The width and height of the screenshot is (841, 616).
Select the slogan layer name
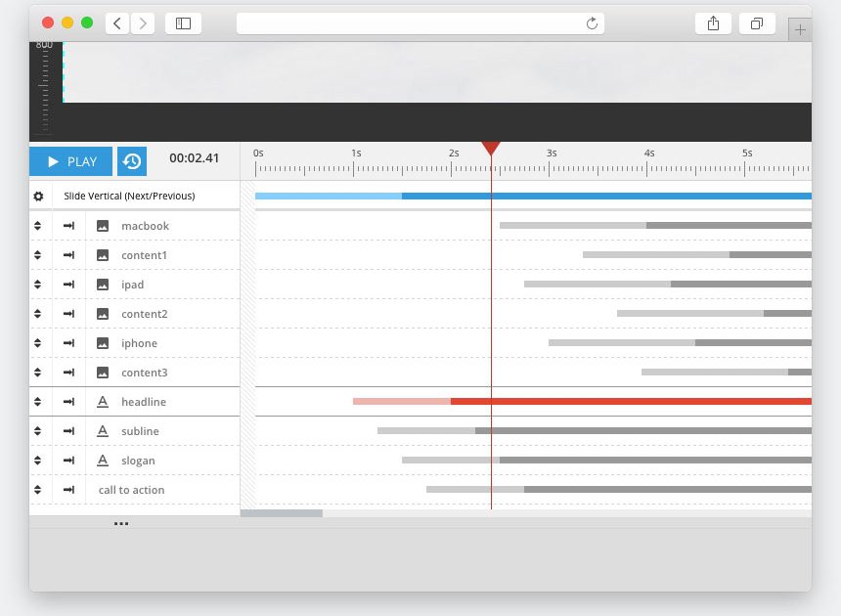[139, 461]
